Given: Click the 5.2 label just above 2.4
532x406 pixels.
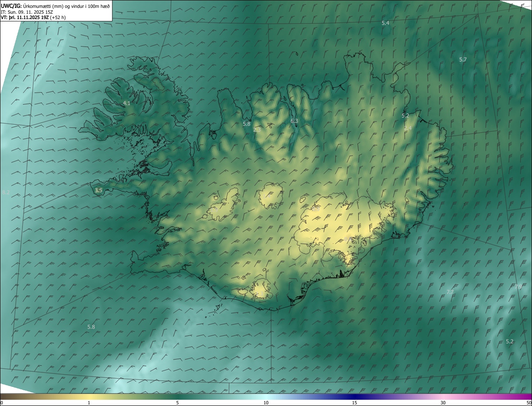Looking at the screenshot, I should 405,116.
